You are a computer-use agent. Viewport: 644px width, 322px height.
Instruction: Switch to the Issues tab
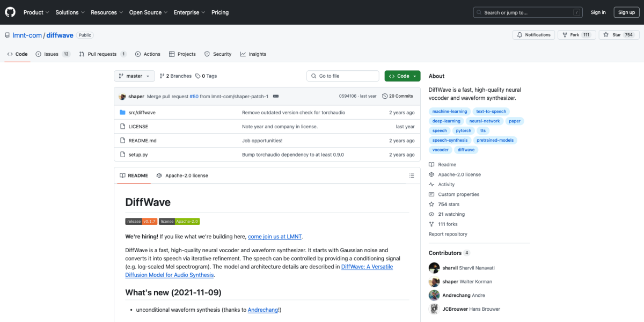(53, 54)
